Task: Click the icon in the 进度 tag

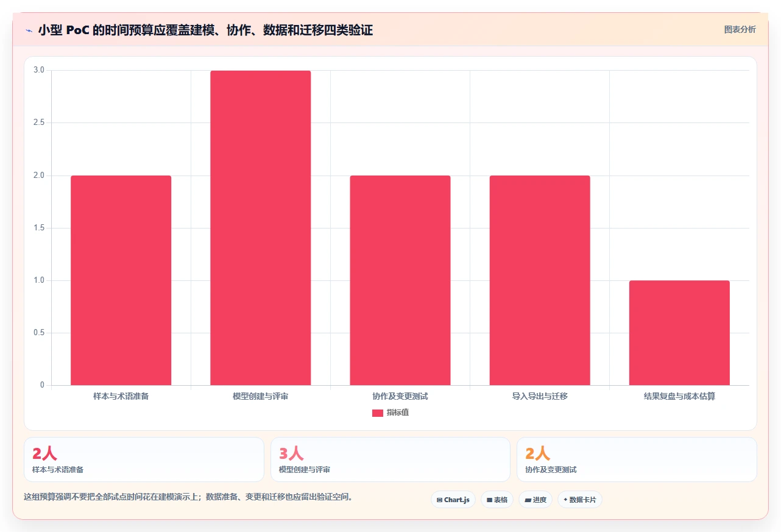Action: click(x=528, y=500)
